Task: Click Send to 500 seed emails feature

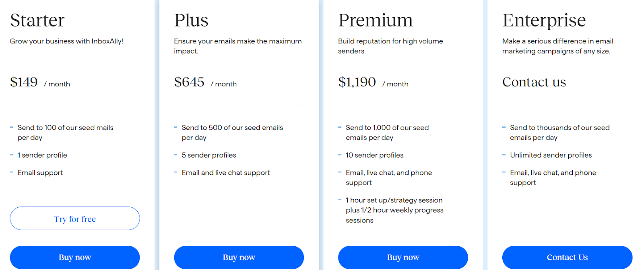Action: pyautogui.click(x=232, y=132)
